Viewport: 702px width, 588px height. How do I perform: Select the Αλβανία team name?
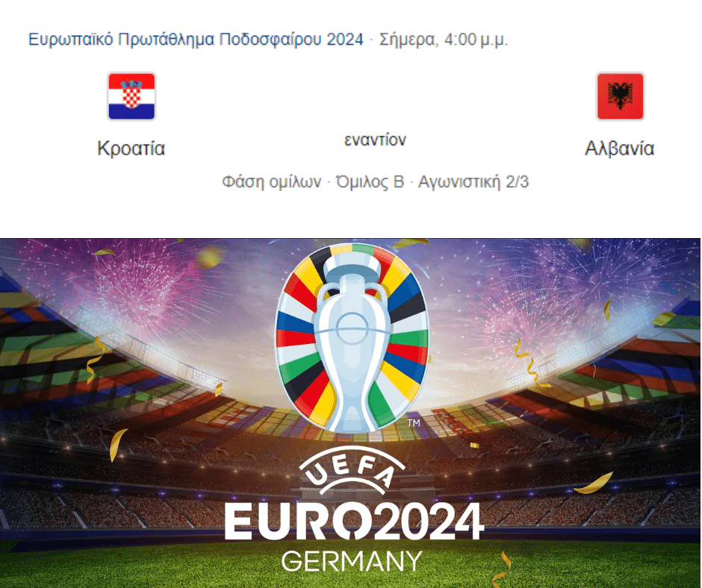[x=620, y=148]
